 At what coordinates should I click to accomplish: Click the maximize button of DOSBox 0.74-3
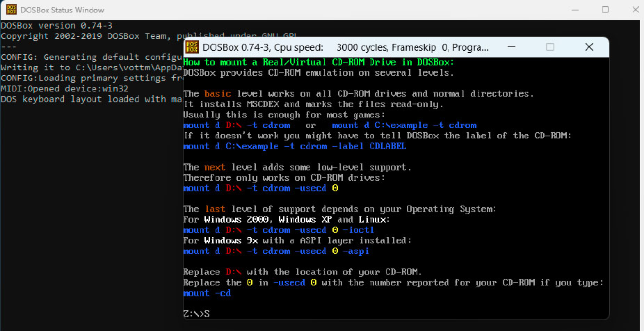[x=550, y=47]
